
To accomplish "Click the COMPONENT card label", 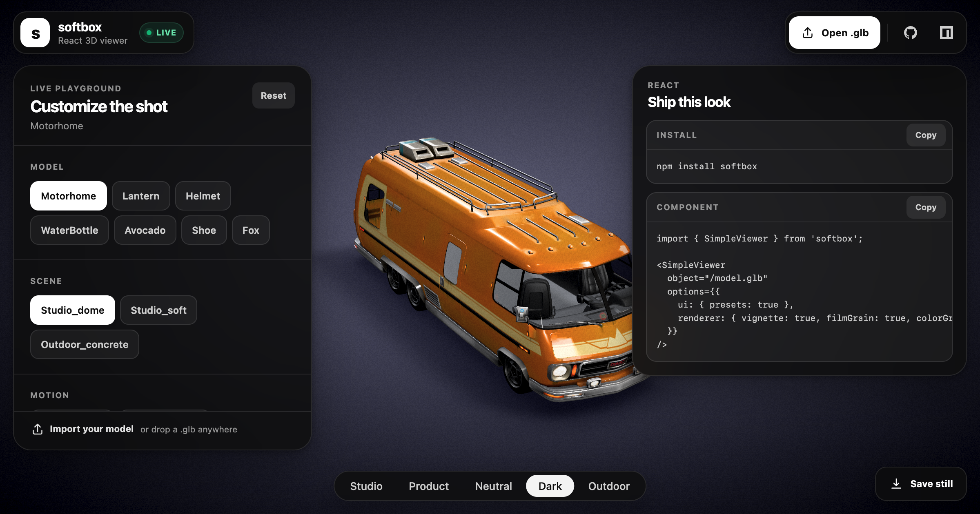I will pos(688,207).
